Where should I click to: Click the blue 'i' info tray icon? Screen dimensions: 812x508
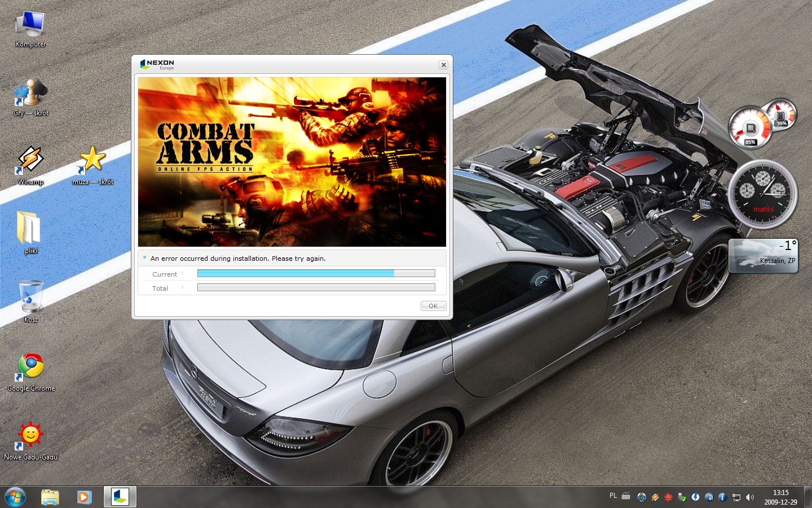pyautogui.click(x=722, y=497)
